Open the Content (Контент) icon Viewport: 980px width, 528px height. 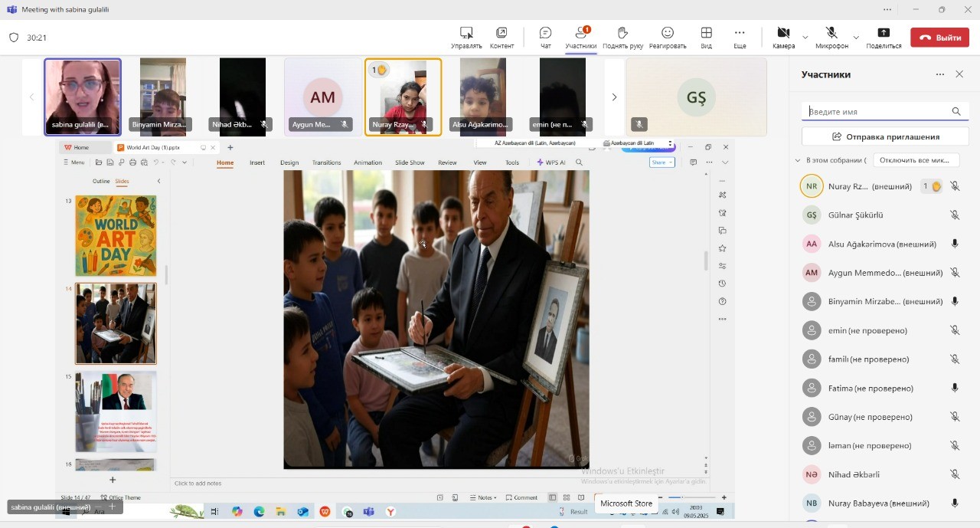(x=501, y=33)
